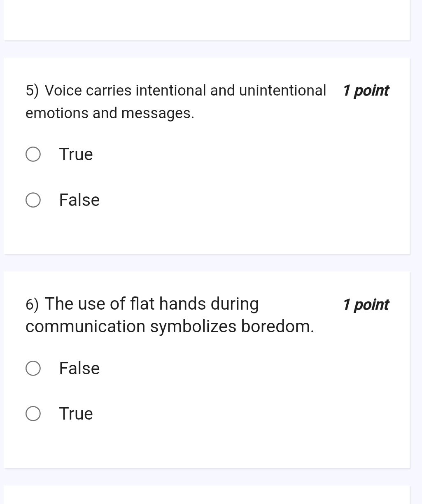
Task: Click the True label under question 6
Action: click(x=76, y=413)
